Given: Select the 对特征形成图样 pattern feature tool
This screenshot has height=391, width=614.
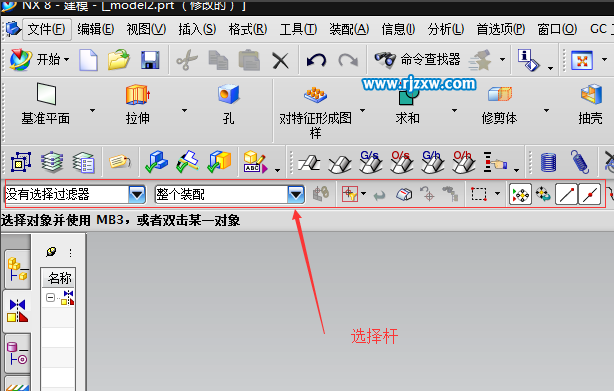Looking at the screenshot, I should click(x=316, y=112).
